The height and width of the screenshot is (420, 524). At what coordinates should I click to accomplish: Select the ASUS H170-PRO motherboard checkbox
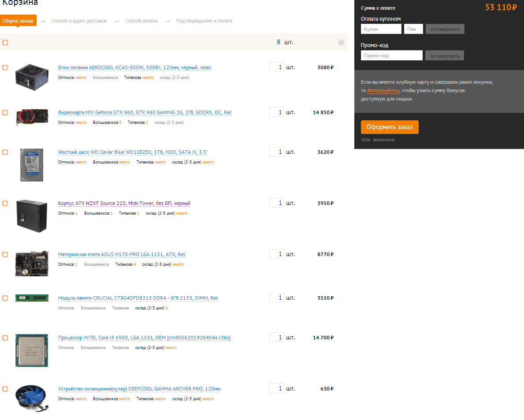[5, 254]
